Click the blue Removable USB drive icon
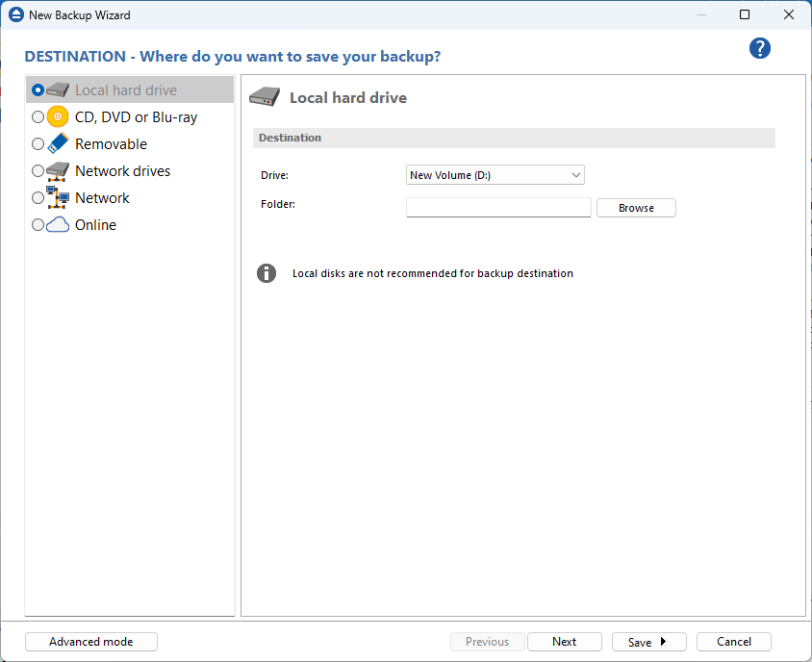This screenshot has height=662, width=812. coord(58,143)
